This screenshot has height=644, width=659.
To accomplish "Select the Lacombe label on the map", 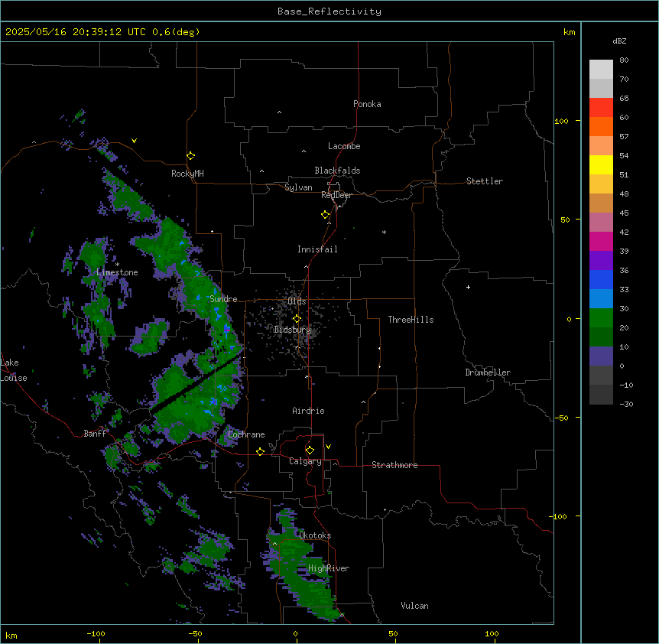I will (x=344, y=146).
